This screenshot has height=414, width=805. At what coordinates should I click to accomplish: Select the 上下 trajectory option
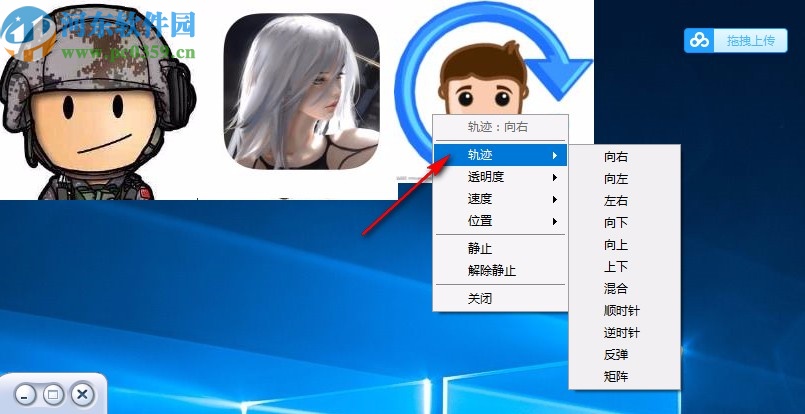click(x=625, y=267)
